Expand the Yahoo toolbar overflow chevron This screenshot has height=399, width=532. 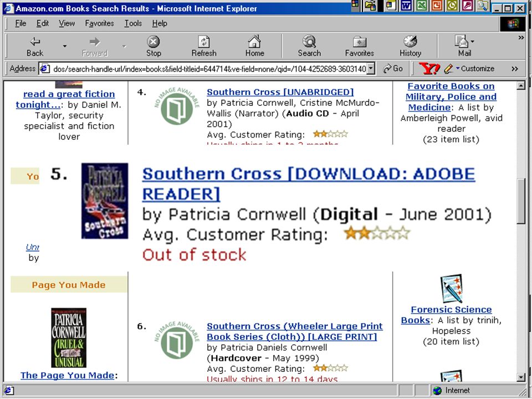point(515,69)
